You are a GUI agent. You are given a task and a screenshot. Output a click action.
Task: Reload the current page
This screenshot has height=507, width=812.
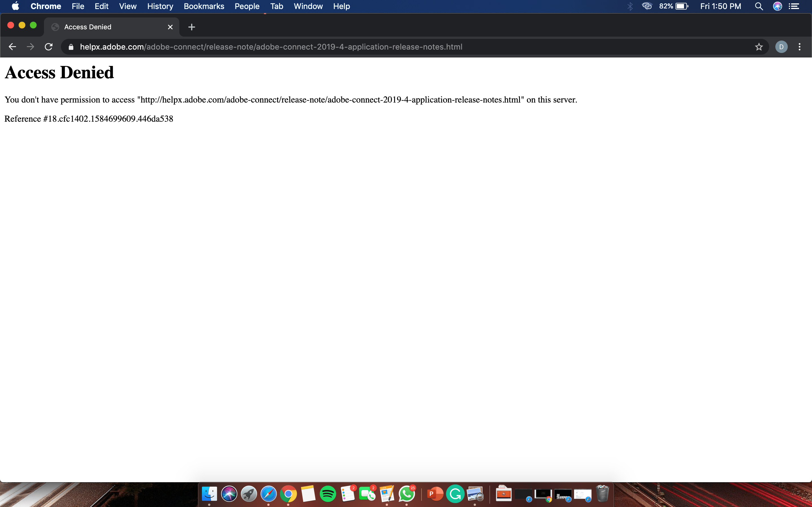click(48, 46)
